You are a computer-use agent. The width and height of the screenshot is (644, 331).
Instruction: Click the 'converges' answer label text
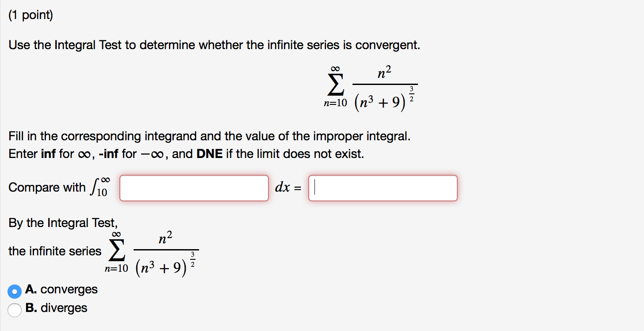pos(69,289)
